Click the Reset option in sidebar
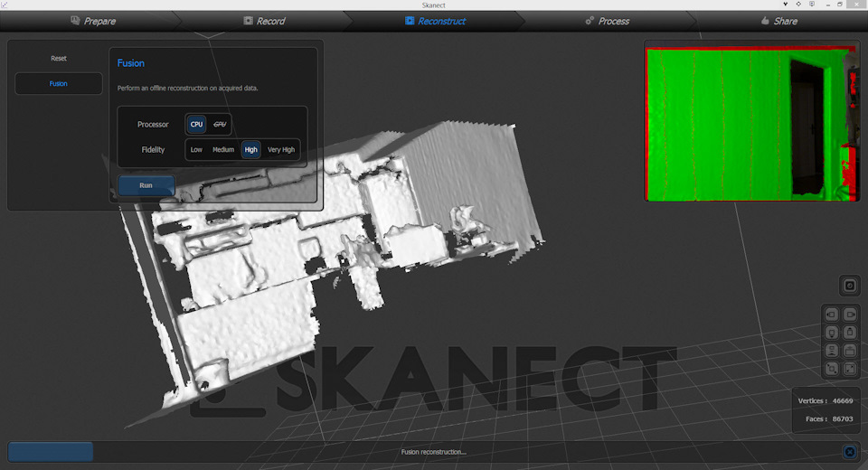Viewport: 868px width, 470px height. tap(59, 58)
